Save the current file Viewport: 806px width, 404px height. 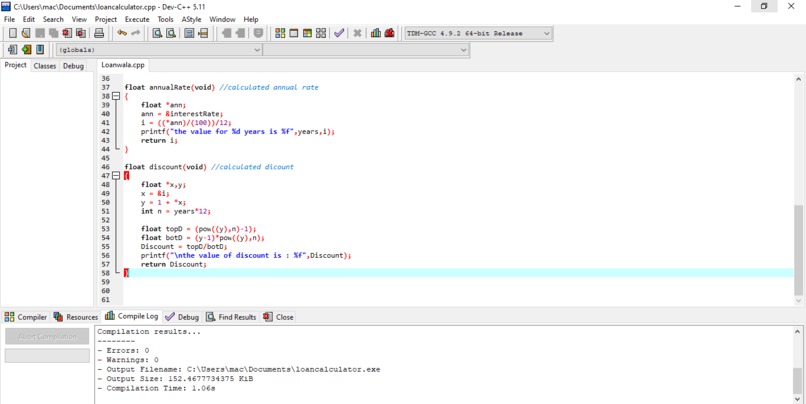[40, 33]
